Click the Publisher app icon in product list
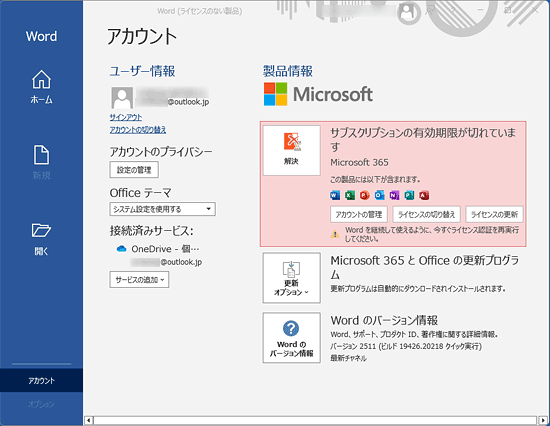The width and height of the screenshot is (550, 426). point(409,195)
